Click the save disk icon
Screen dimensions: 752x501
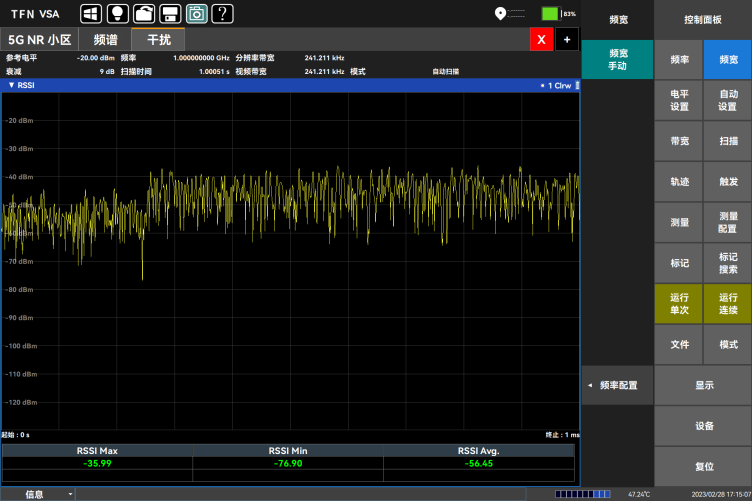tap(170, 13)
